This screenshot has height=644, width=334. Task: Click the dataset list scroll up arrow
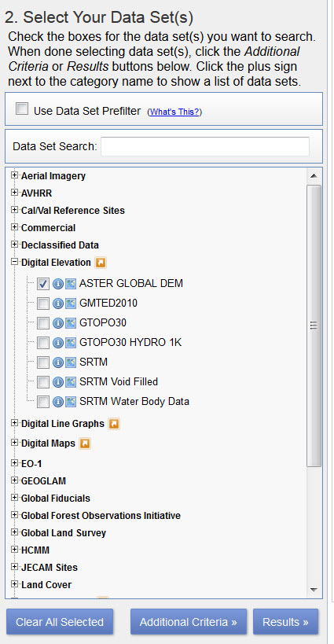click(x=314, y=176)
